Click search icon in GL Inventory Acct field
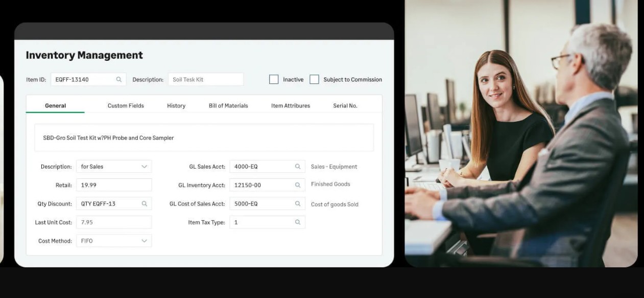Image resolution: width=644 pixels, height=298 pixels. click(298, 185)
